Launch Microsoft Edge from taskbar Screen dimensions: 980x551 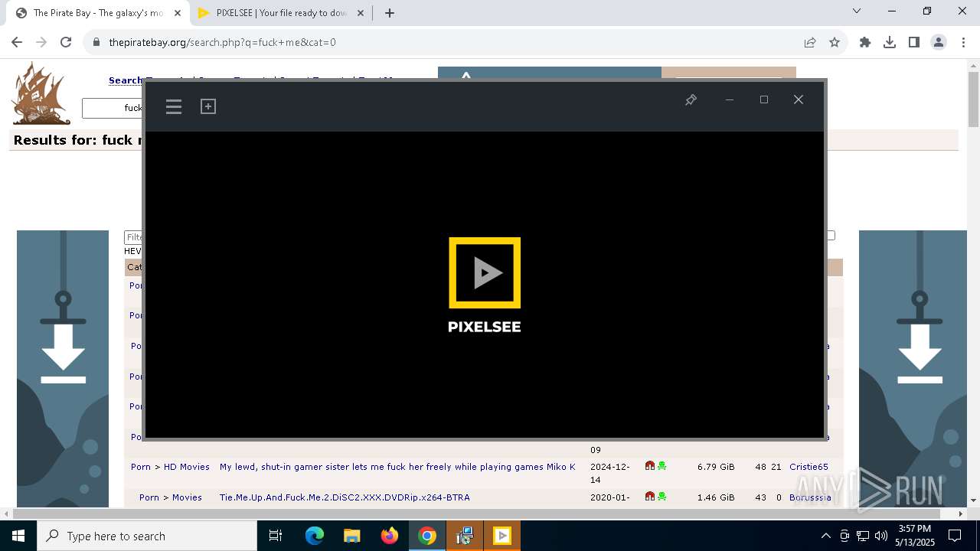315,536
